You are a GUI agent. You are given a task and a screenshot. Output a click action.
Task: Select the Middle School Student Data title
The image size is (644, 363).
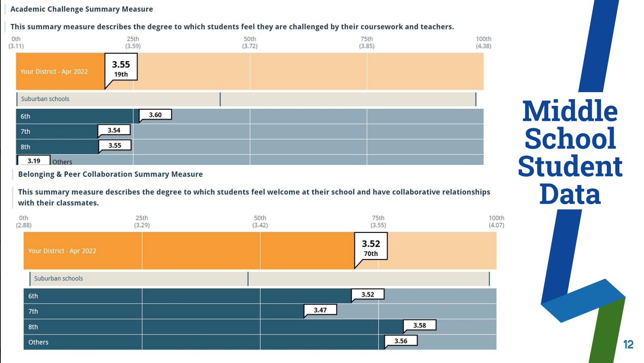pos(570,152)
